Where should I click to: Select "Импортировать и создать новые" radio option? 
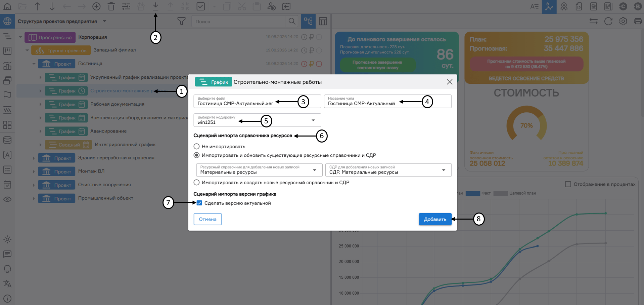click(x=197, y=182)
